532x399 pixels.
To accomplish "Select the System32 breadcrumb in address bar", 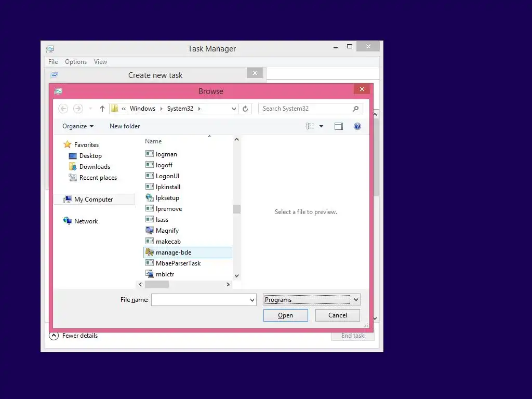I will [x=180, y=109].
